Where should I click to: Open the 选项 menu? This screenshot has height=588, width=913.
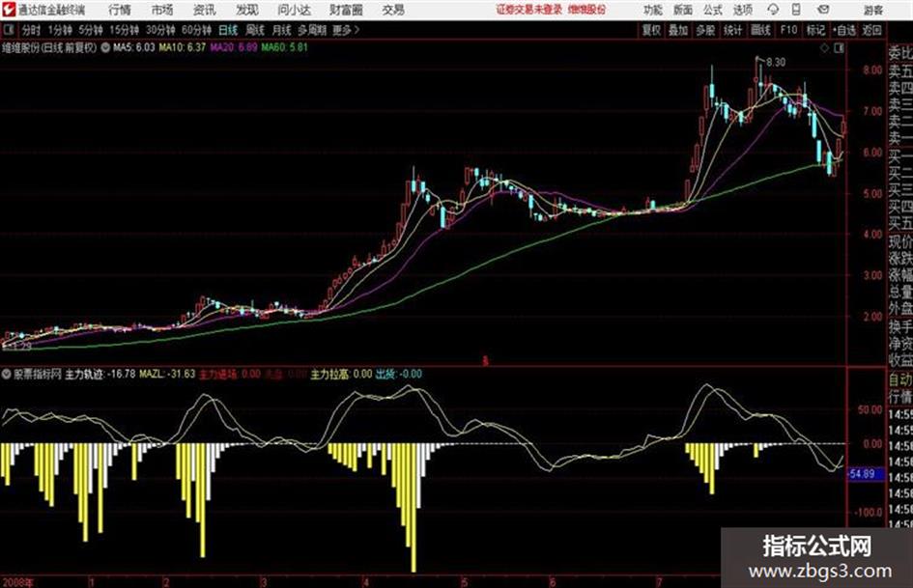(x=743, y=10)
